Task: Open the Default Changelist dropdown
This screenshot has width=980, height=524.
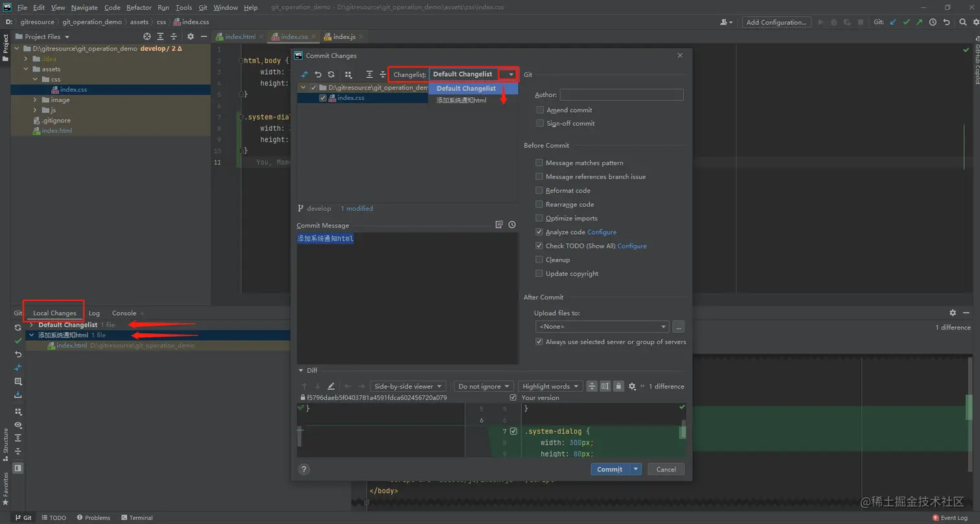Action: (x=509, y=74)
